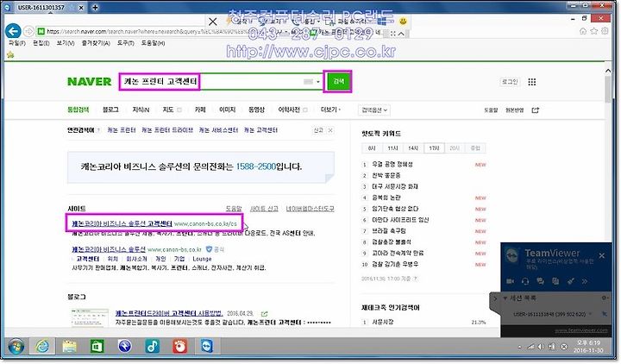Screen dimensions: 621x364
Task: Open TeamViewer session list gear dropdown
Action: [x=605, y=298]
